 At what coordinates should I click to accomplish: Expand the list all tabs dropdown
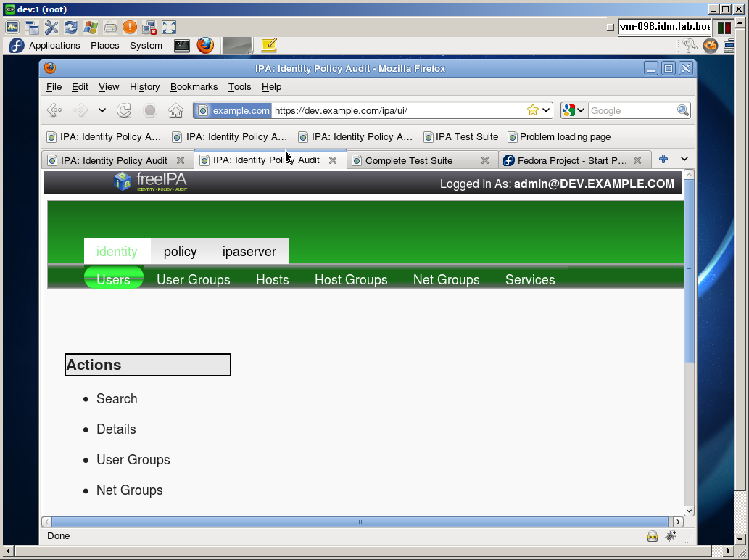point(684,160)
